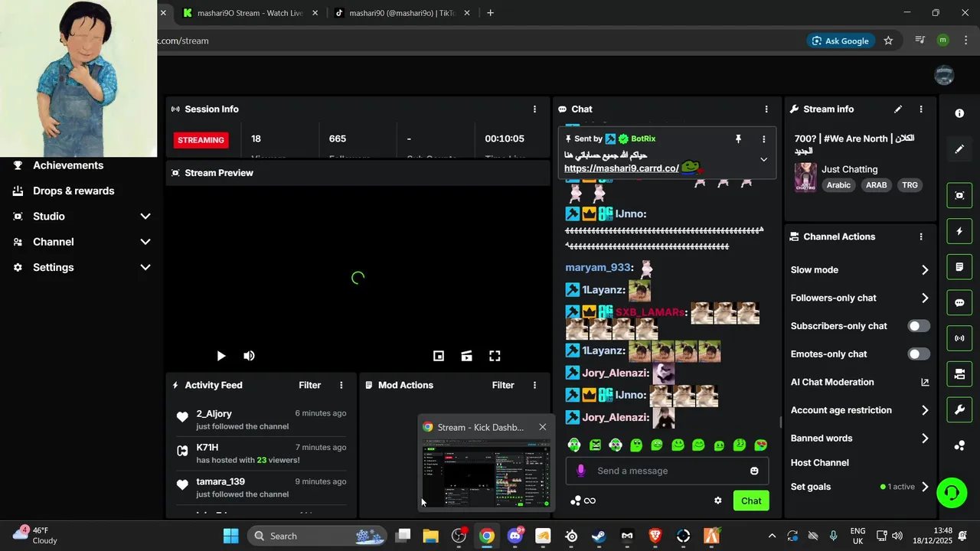Toggle stream preview widget in sidebar
Image resolution: width=980 pixels, height=551 pixels.
(x=959, y=195)
